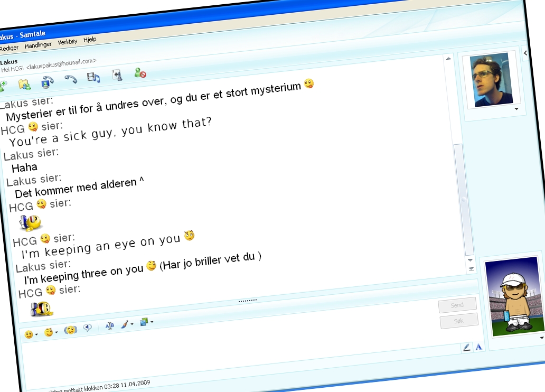This screenshot has width=545, height=392.
Task: Open the Verktøy menu
Action: [x=68, y=42]
